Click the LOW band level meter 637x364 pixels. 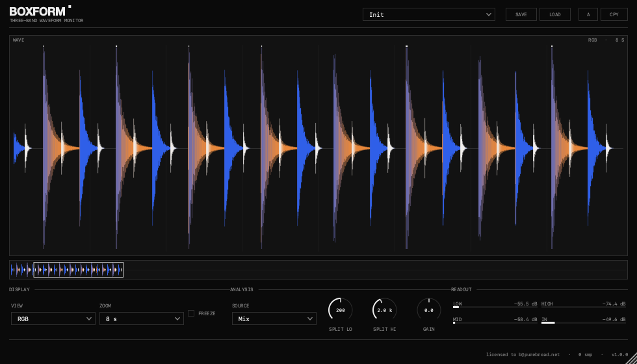click(495, 307)
